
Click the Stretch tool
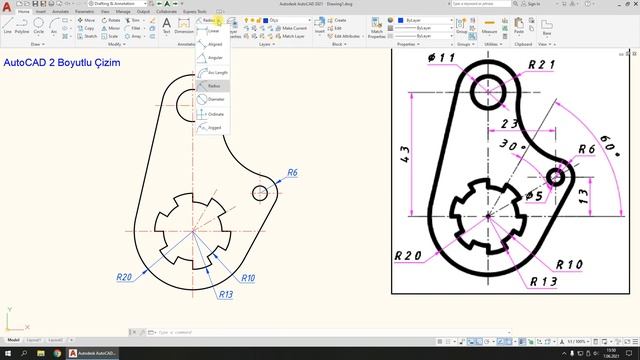click(87, 36)
